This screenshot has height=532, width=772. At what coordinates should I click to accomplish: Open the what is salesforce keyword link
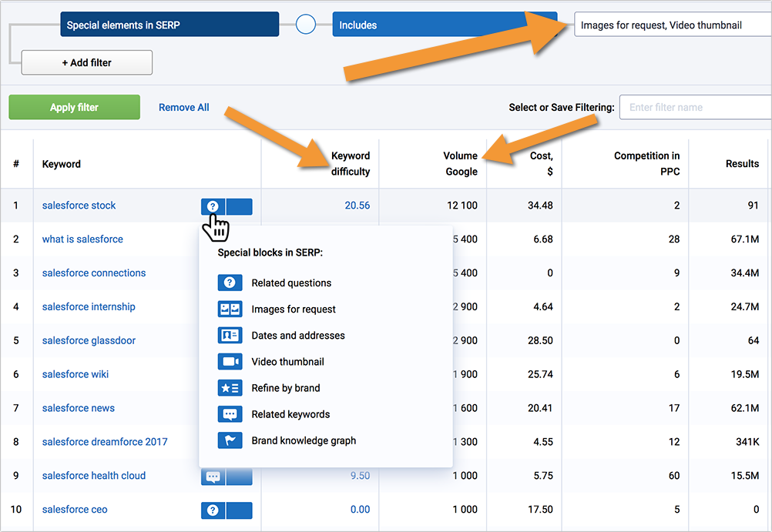click(x=82, y=239)
